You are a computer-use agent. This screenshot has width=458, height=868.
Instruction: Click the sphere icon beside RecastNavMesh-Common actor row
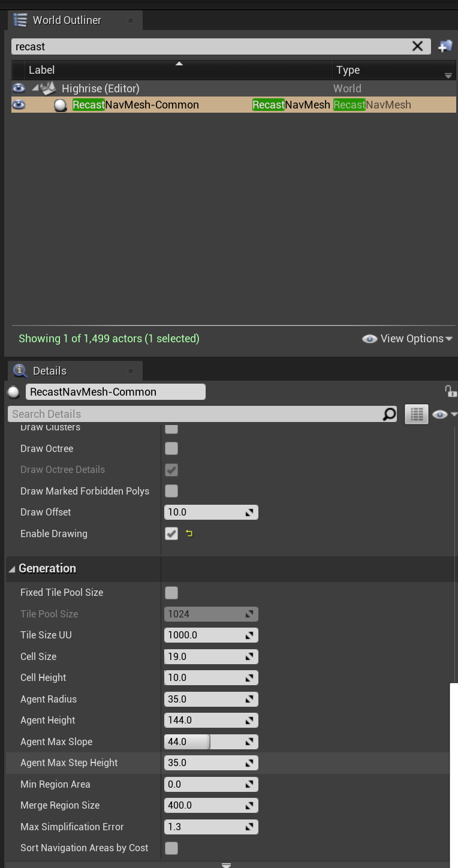(61, 105)
